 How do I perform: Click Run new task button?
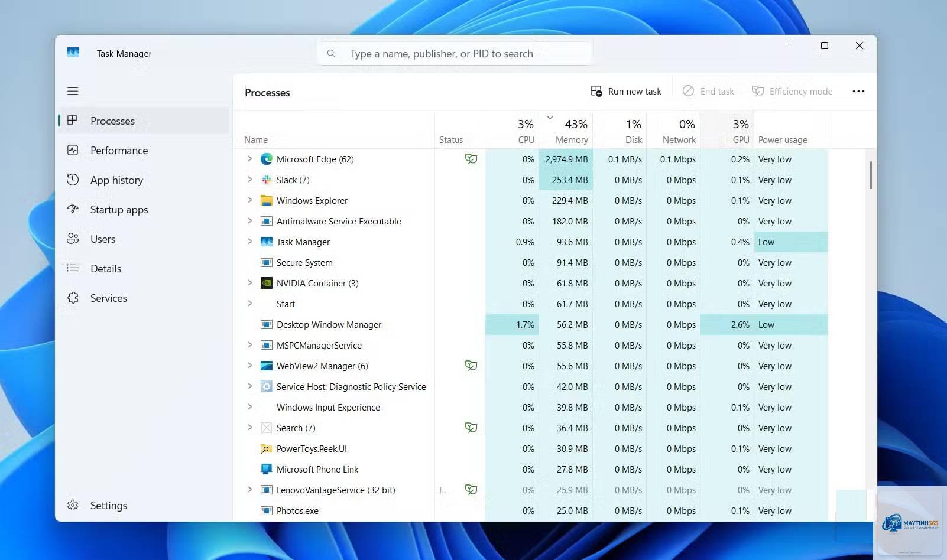click(626, 91)
